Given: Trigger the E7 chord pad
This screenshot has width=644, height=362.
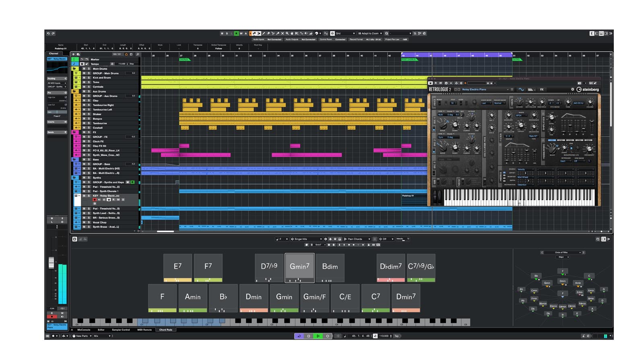Looking at the screenshot, I should click(178, 267).
